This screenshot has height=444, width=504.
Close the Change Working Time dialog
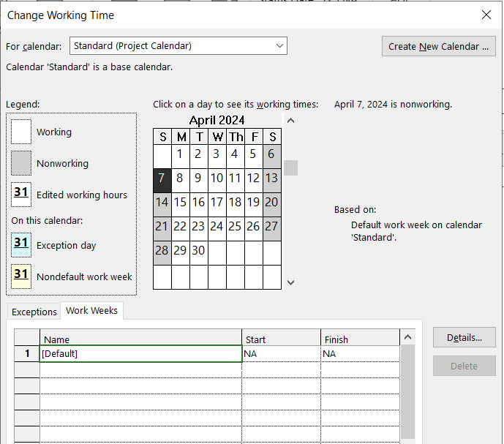pos(486,15)
